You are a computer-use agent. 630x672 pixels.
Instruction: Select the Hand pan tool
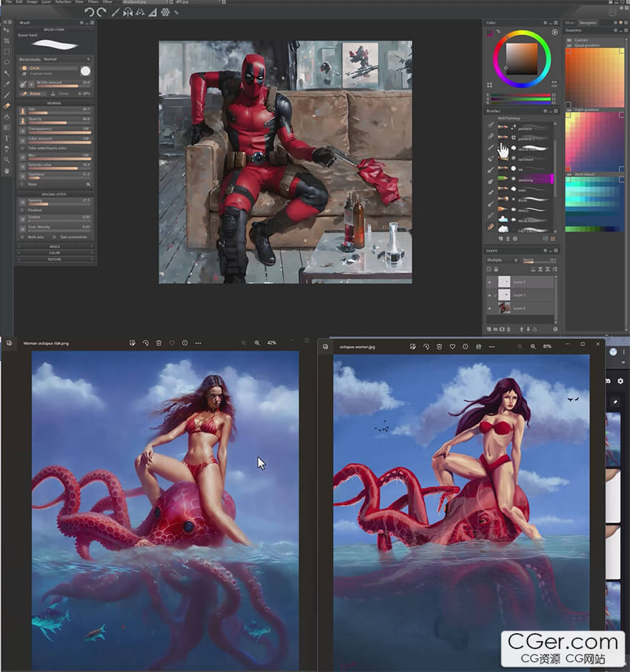click(6, 171)
